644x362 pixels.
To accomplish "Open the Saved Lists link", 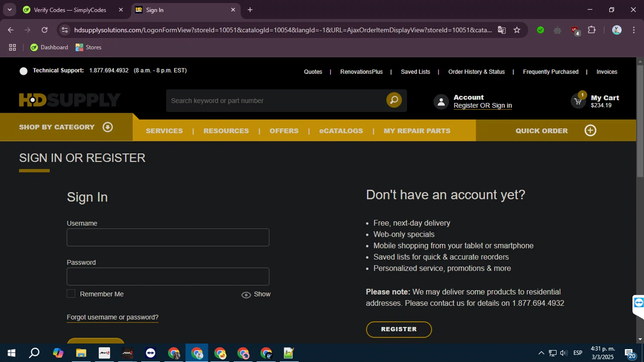I will tap(415, 72).
